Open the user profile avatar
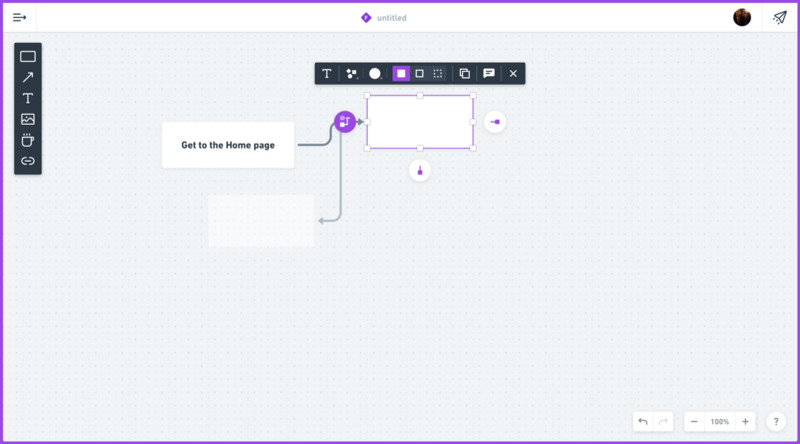Screen dimensions: 800x444 coord(742,17)
